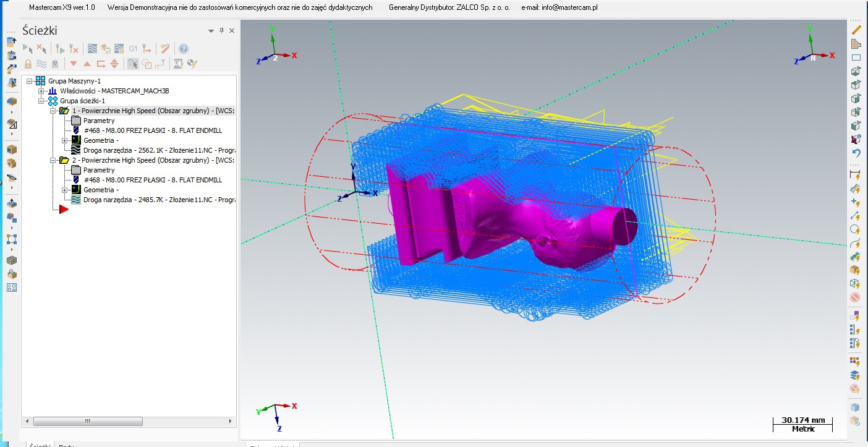Image resolution: width=868 pixels, height=447 pixels.
Task: Click left-sidebar drawing layout icon
Action: [12, 287]
